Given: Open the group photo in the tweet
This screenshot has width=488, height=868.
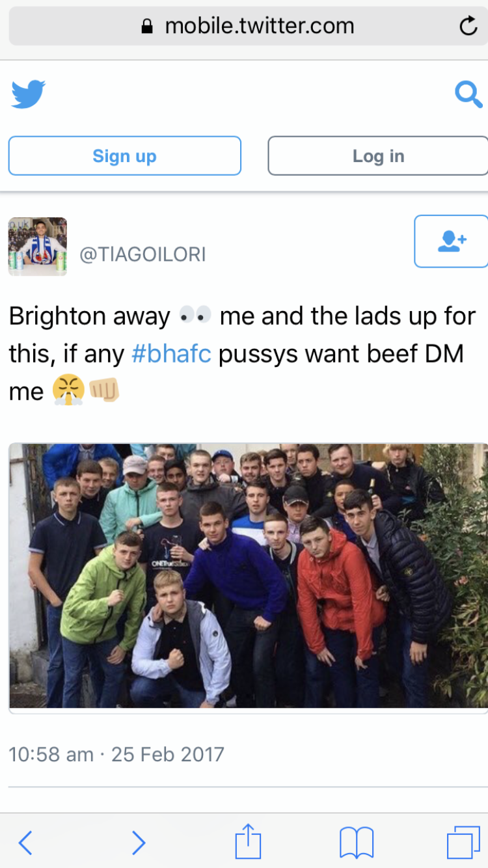Looking at the screenshot, I should [x=248, y=576].
